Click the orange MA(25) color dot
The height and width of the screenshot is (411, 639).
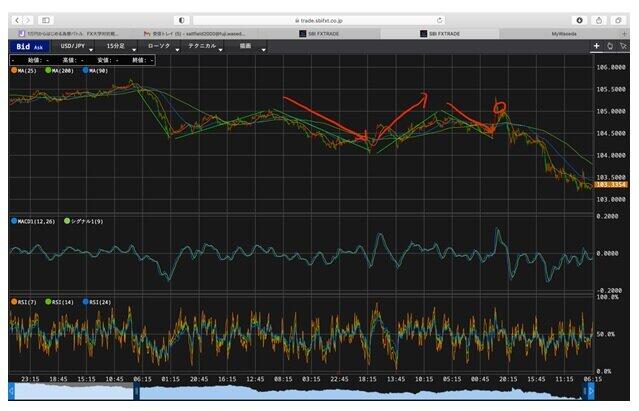click(13, 71)
